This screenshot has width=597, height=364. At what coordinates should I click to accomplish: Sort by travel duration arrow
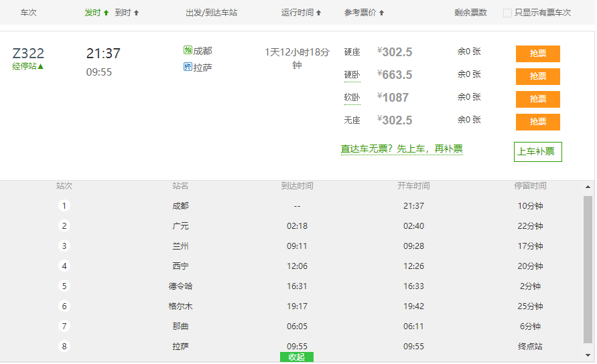click(x=318, y=13)
